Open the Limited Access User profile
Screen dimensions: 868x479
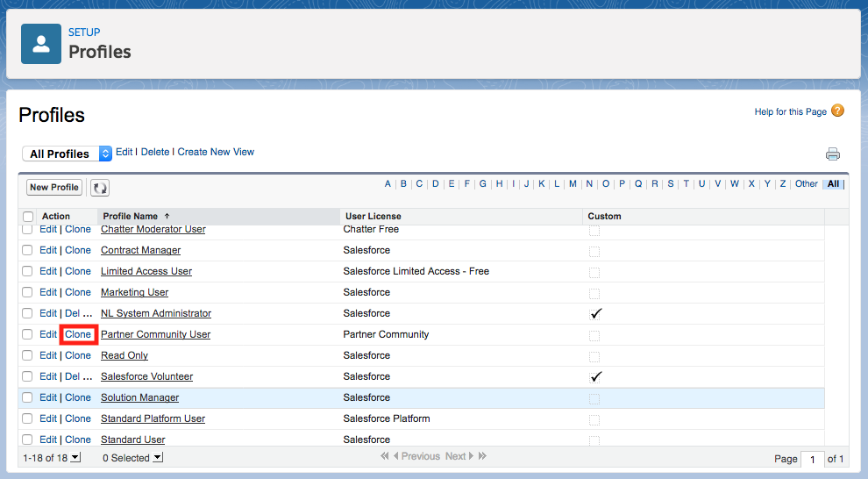click(x=146, y=271)
